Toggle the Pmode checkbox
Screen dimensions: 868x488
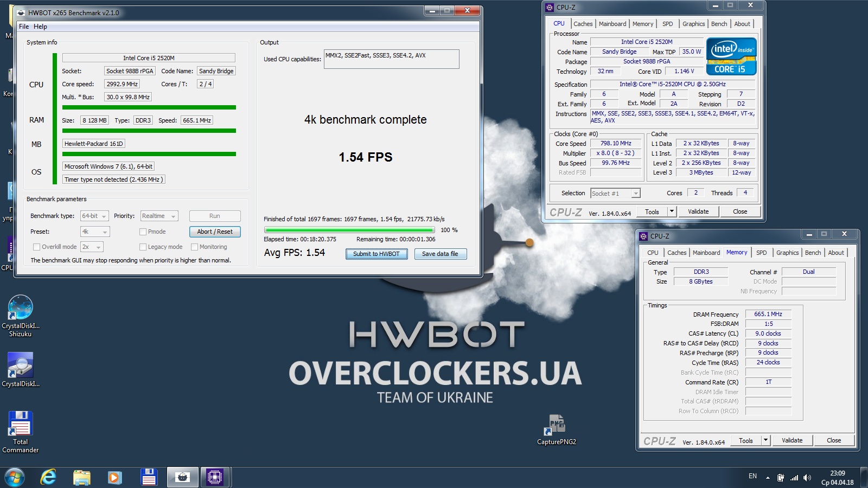(143, 232)
